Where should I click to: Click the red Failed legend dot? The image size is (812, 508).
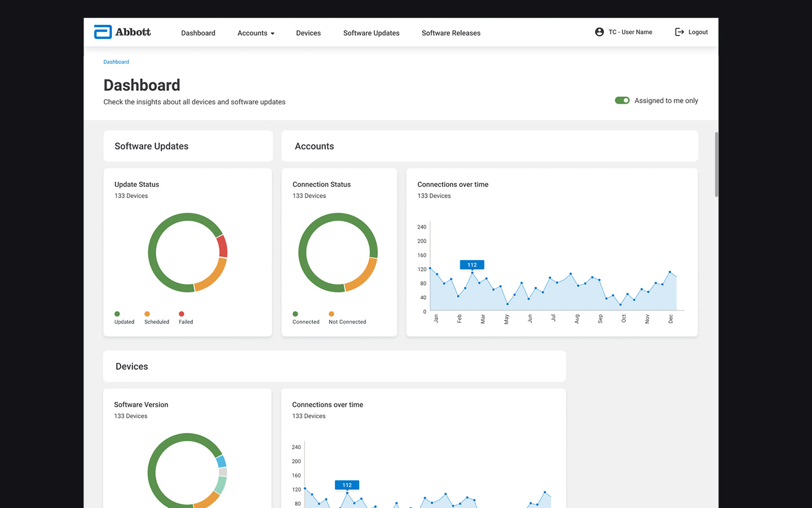tap(182, 314)
